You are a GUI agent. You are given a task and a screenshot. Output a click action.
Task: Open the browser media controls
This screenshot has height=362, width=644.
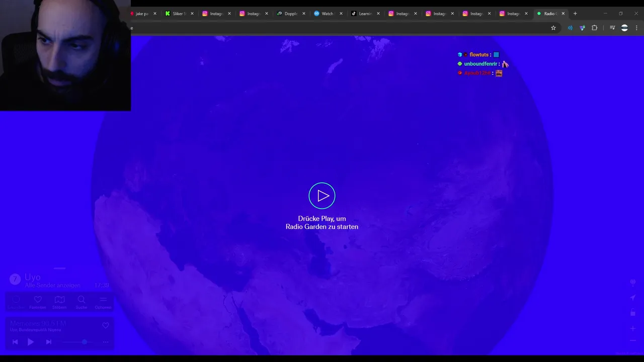coord(612,28)
